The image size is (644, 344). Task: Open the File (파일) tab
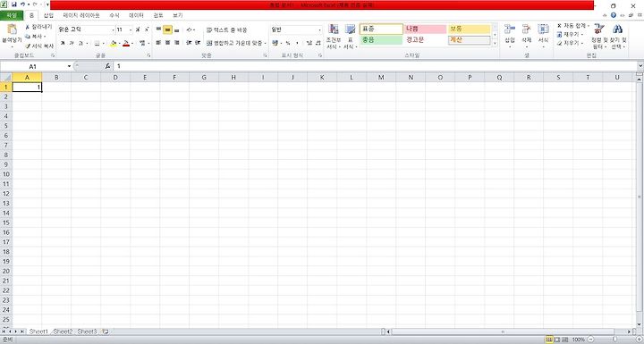click(12, 15)
